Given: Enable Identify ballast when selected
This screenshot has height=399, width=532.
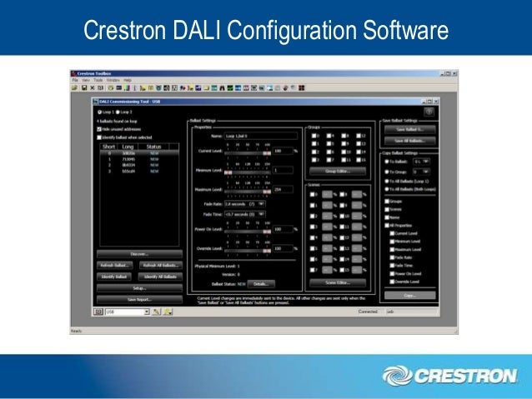Looking at the screenshot, I should point(99,137).
